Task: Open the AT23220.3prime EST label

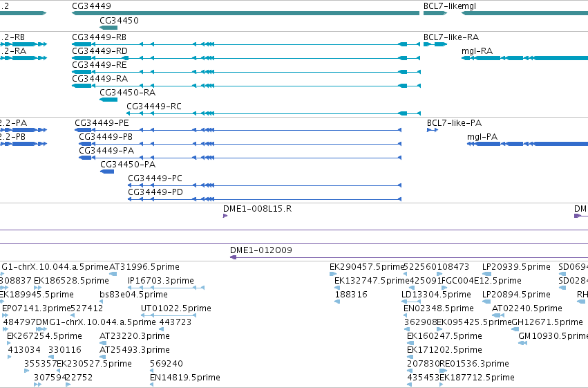Action: pyautogui.click(x=135, y=336)
